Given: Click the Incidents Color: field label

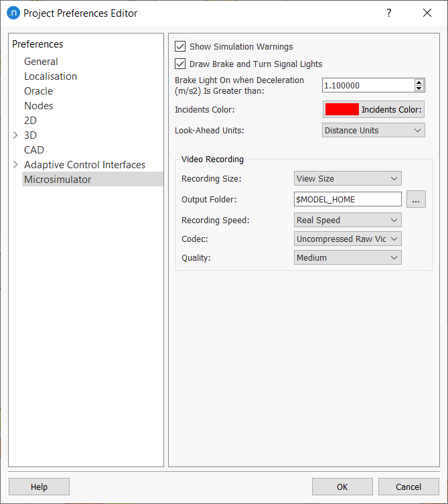Looking at the screenshot, I should (x=204, y=110).
